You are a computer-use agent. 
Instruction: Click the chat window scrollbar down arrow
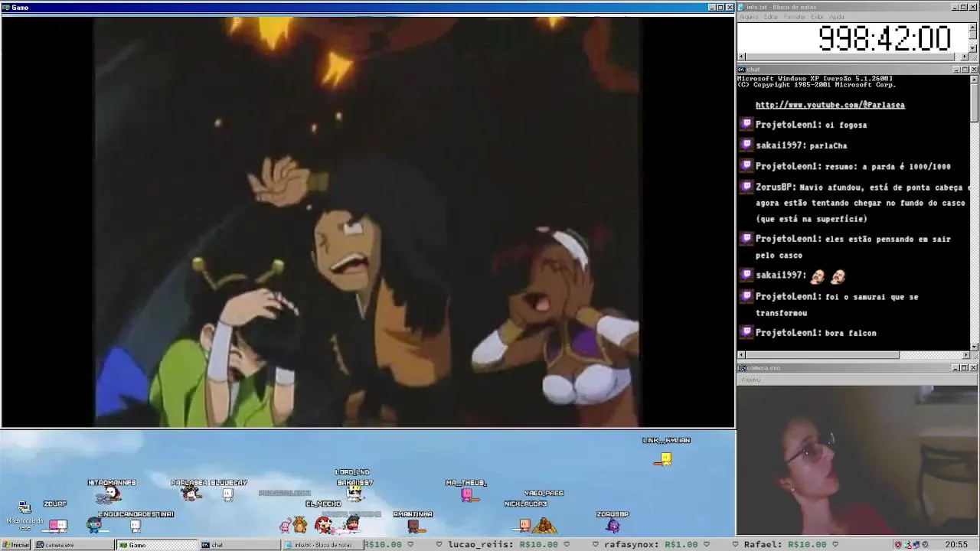coord(974,347)
